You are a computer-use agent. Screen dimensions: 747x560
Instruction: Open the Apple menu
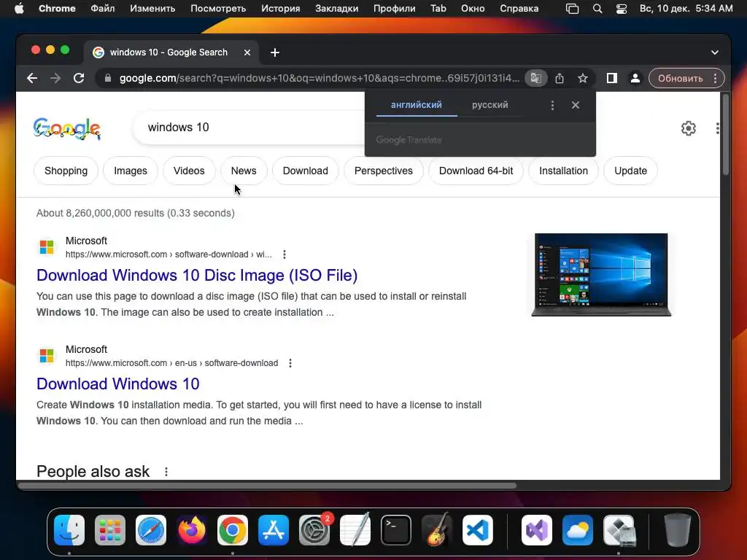click(x=19, y=9)
